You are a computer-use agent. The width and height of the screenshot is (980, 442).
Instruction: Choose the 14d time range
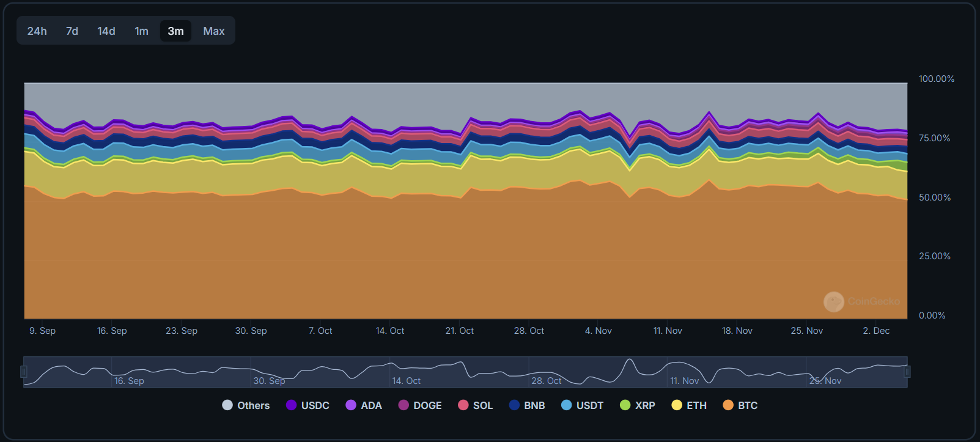pos(106,31)
